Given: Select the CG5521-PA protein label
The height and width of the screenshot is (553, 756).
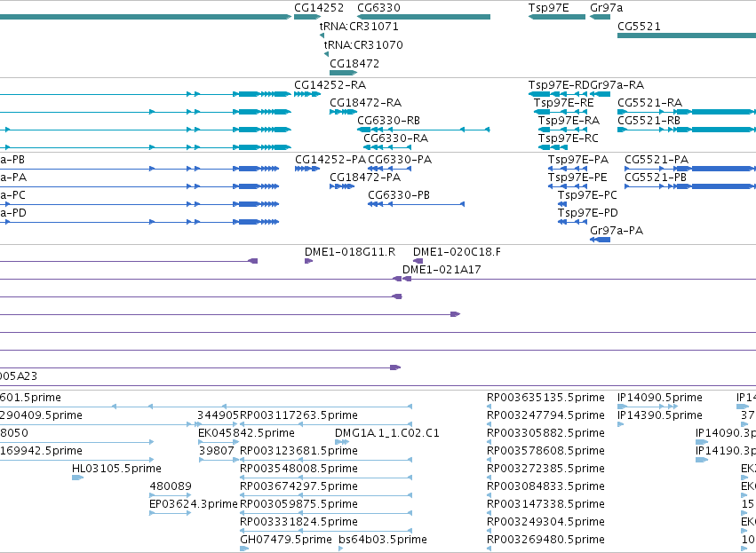Looking at the screenshot, I should click(x=657, y=160).
